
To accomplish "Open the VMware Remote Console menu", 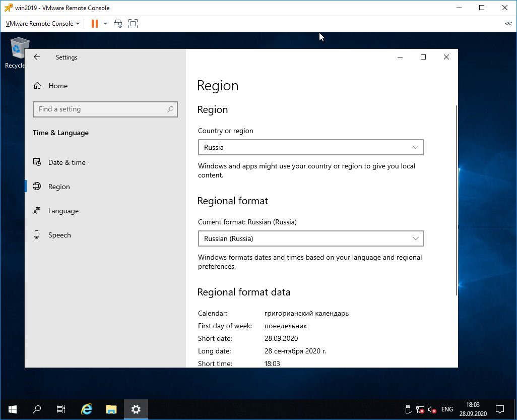I will [42, 24].
